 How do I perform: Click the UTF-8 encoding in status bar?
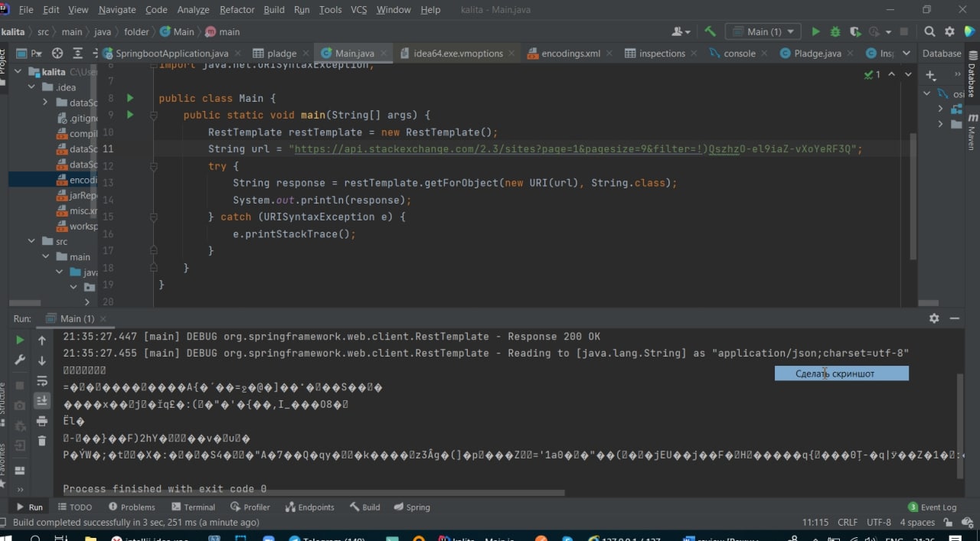click(879, 522)
